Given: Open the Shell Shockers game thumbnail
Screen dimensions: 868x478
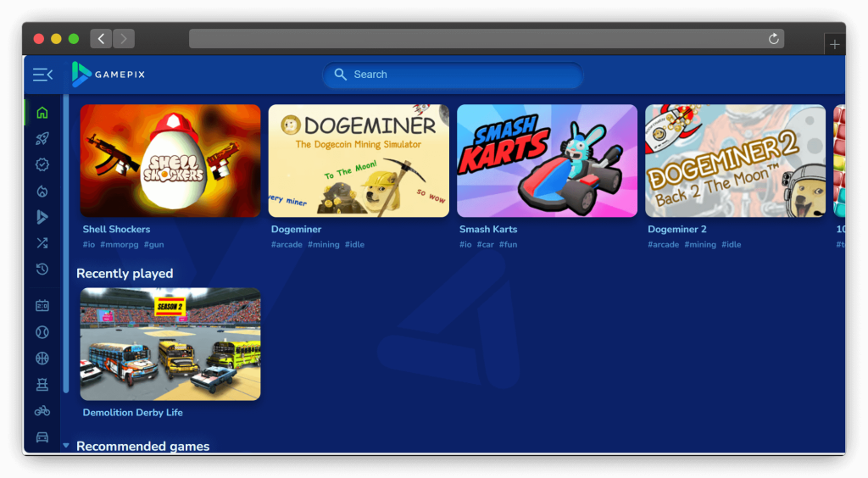Looking at the screenshot, I should click(x=170, y=161).
